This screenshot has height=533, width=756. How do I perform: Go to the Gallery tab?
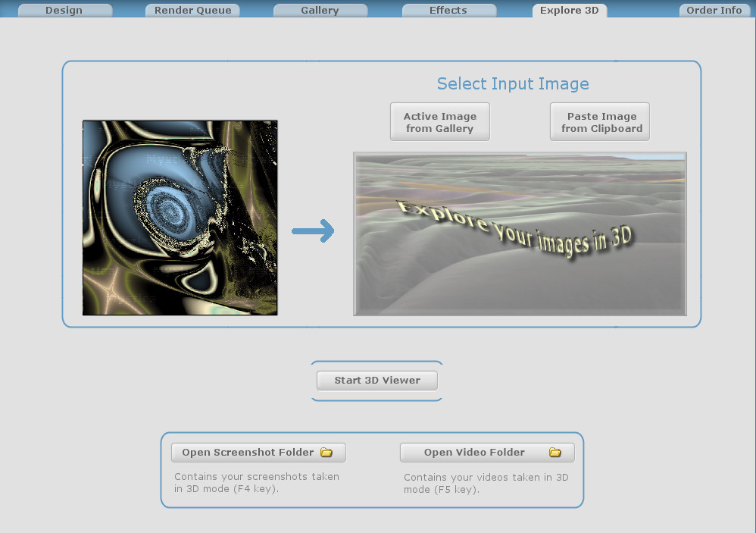point(320,10)
